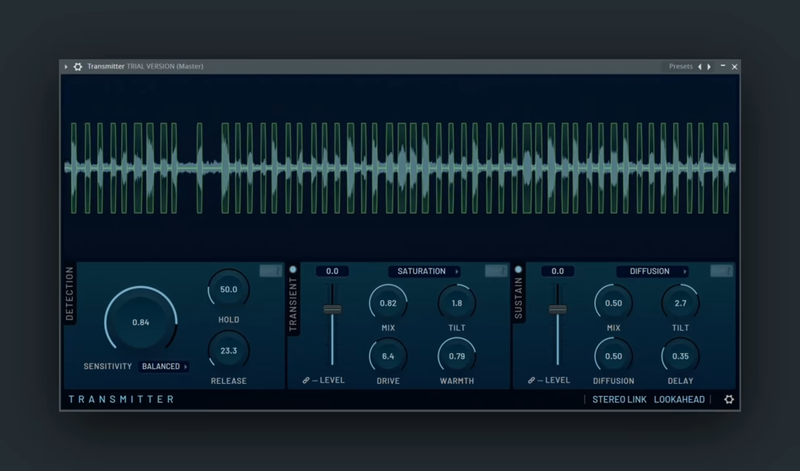Screen dimensions: 800x471
Task: Click the Warmth knob showing 0.79
Action: [457, 356]
